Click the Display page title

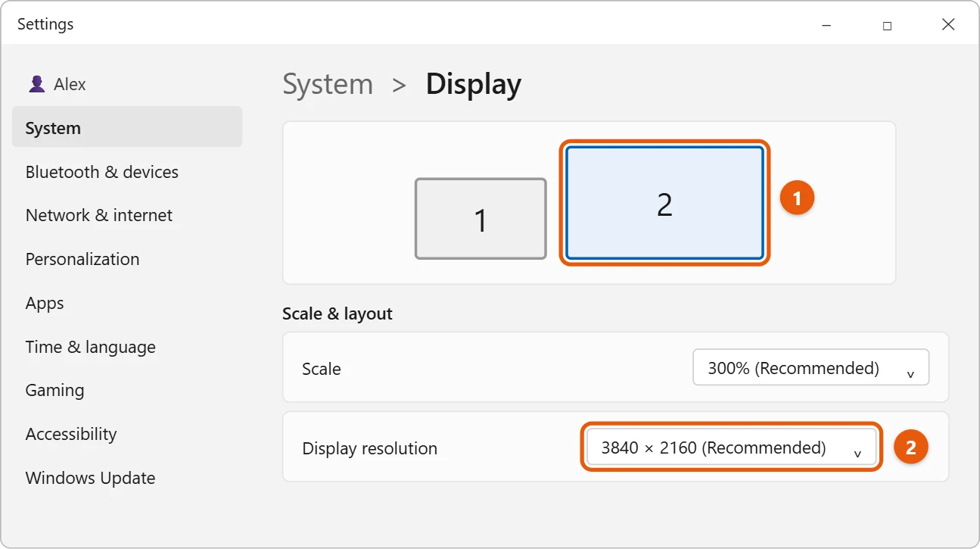coord(474,84)
